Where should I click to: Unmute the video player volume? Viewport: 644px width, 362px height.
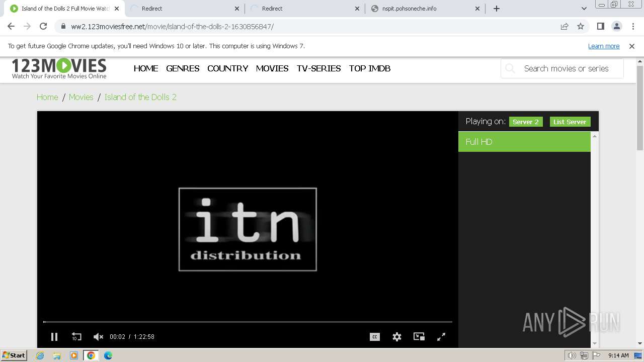[98, 337]
